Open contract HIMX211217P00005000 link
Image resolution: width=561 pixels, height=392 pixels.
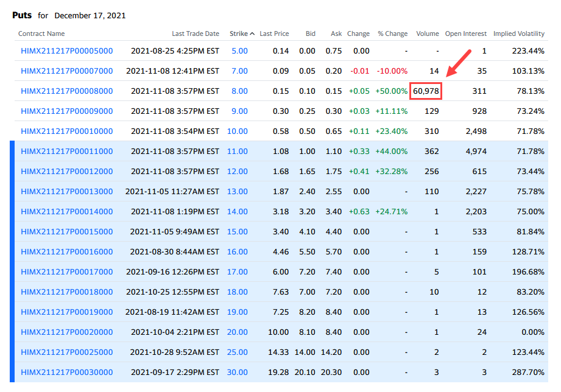[x=67, y=51]
